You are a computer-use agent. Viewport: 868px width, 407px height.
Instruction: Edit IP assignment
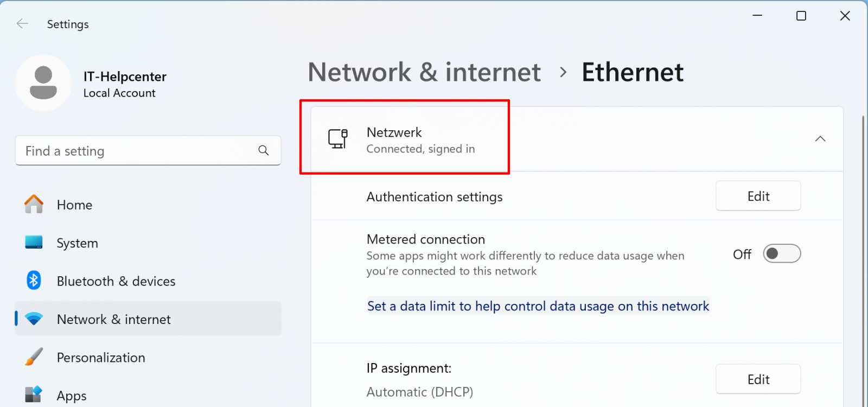(x=758, y=379)
